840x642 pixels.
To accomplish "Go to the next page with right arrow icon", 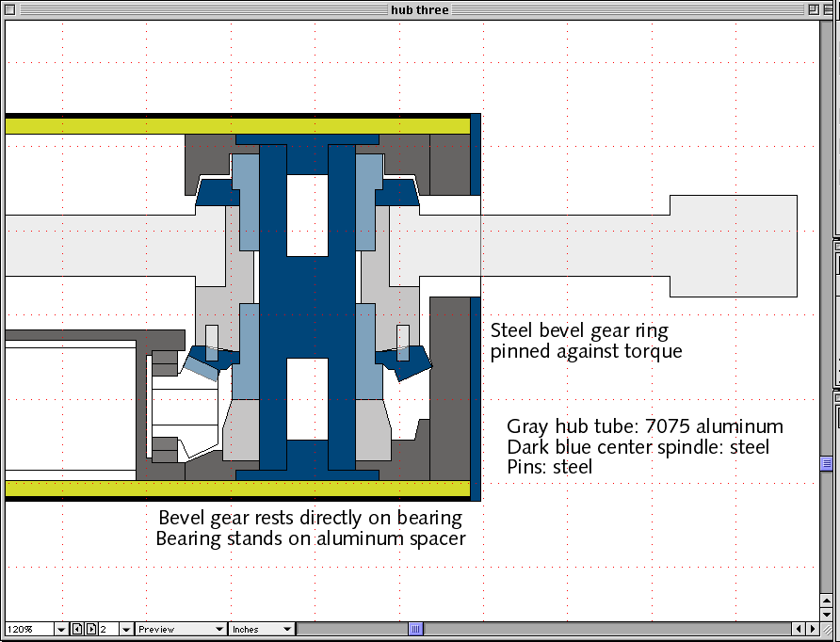I will pos(91,629).
